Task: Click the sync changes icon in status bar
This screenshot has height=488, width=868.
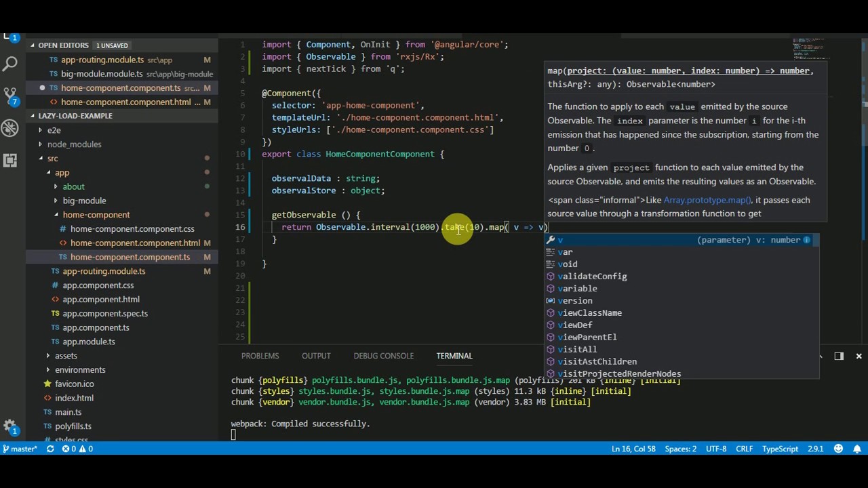Action: click(50, 449)
